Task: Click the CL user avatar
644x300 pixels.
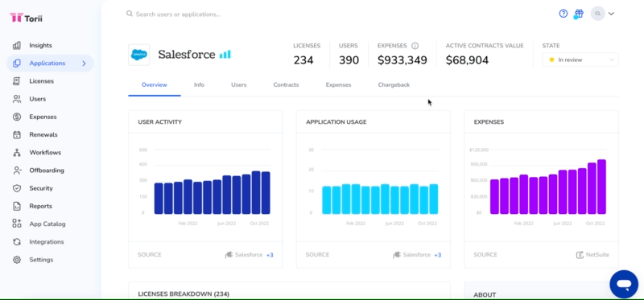Action: (x=597, y=14)
